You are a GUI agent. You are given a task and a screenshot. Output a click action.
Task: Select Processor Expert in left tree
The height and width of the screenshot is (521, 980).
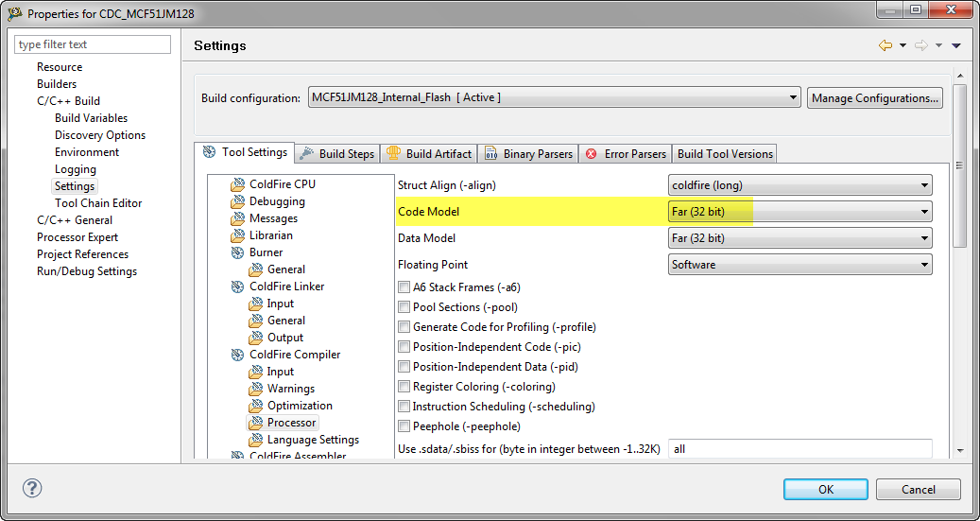click(x=77, y=237)
